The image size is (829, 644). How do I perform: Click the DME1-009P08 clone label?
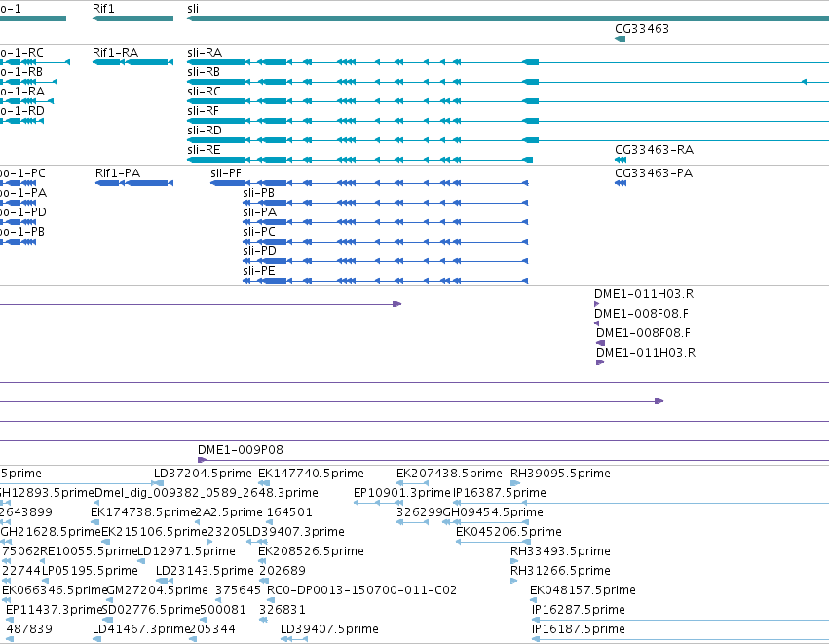[241, 450]
